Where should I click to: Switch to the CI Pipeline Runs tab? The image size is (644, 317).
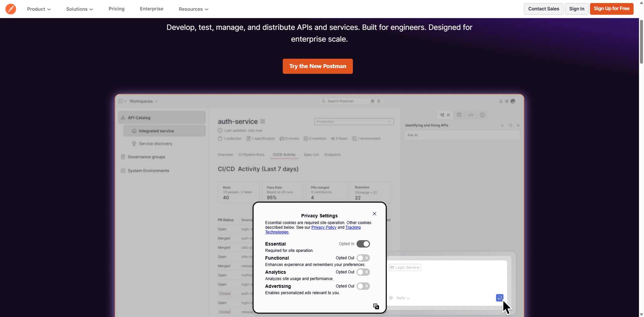[251, 155]
